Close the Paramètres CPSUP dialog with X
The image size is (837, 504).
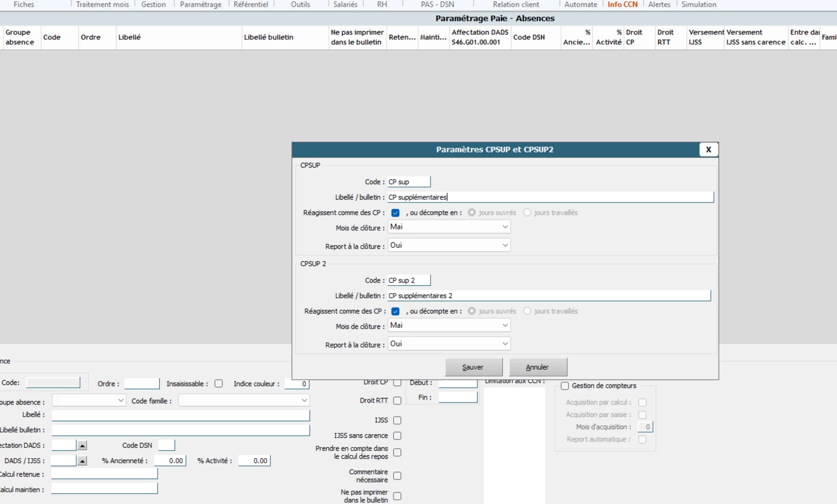coord(708,150)
